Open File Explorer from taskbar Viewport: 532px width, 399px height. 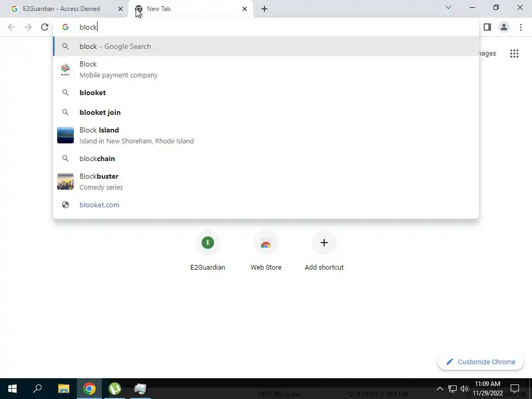click(63, 389)
